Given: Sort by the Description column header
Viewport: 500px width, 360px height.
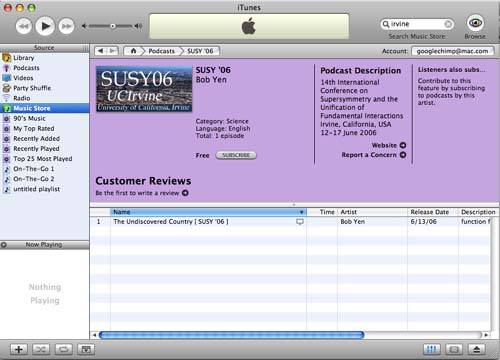Looking at the screenshot, I should [477, 212].
